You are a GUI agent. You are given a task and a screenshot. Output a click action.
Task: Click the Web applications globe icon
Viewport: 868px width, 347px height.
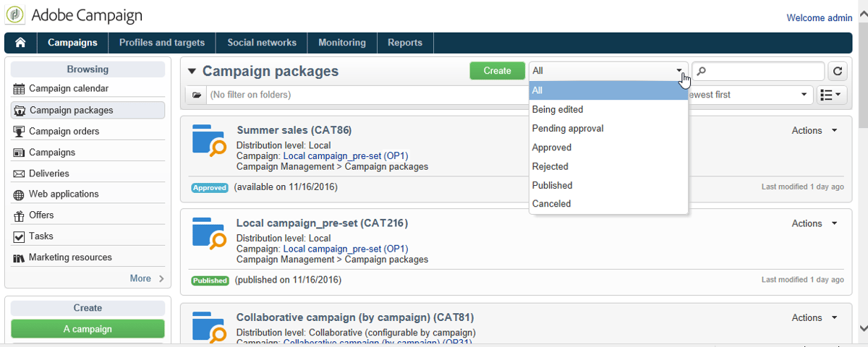point(19,194)
